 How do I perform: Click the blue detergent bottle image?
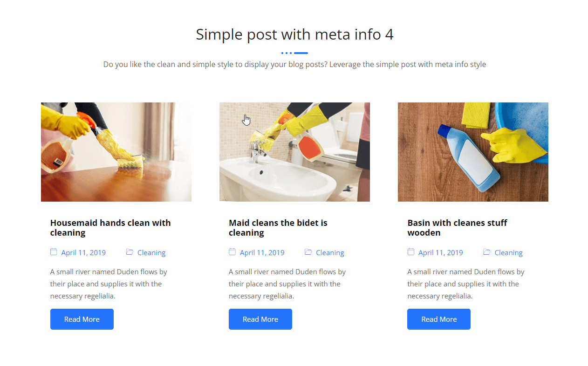pyautogui.click(x=473, y=152)
